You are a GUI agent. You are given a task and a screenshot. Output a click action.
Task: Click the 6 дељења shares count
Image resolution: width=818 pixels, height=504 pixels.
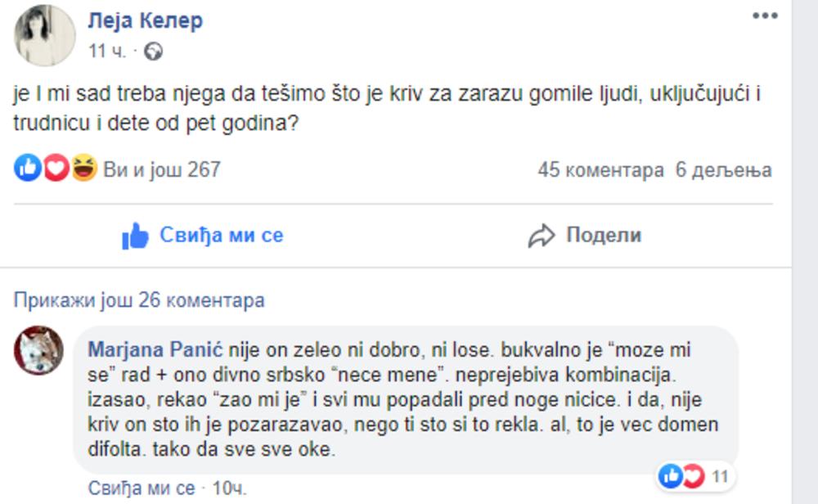coord(723,170)
